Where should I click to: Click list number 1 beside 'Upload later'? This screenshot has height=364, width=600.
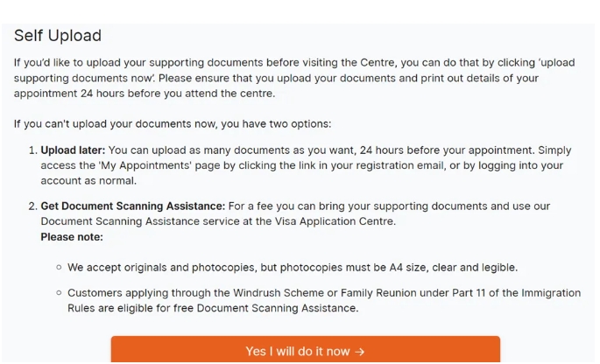pos(32,150)
